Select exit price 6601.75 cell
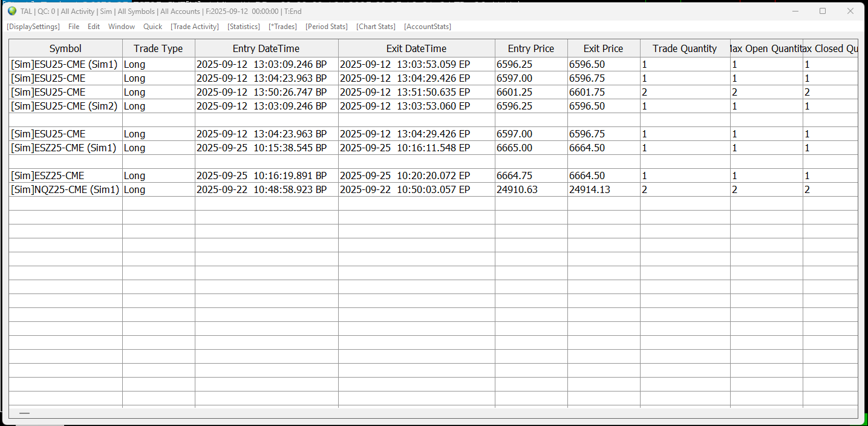 click(x=604, y=92)
